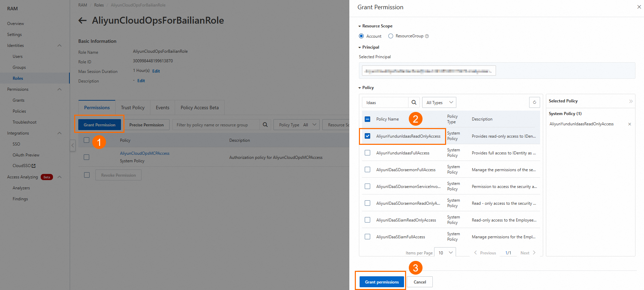Screen dimensions: 644x290
Task: Click the Precise Permission button
Action: tap(146, 125)
